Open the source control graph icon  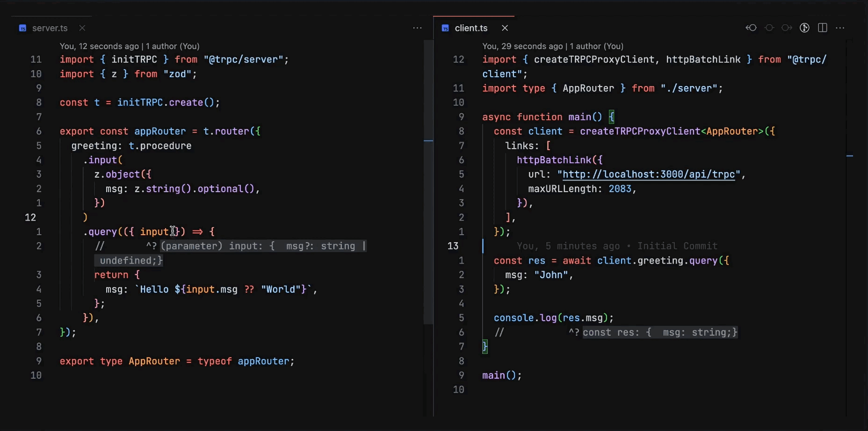tap(805, 28)
